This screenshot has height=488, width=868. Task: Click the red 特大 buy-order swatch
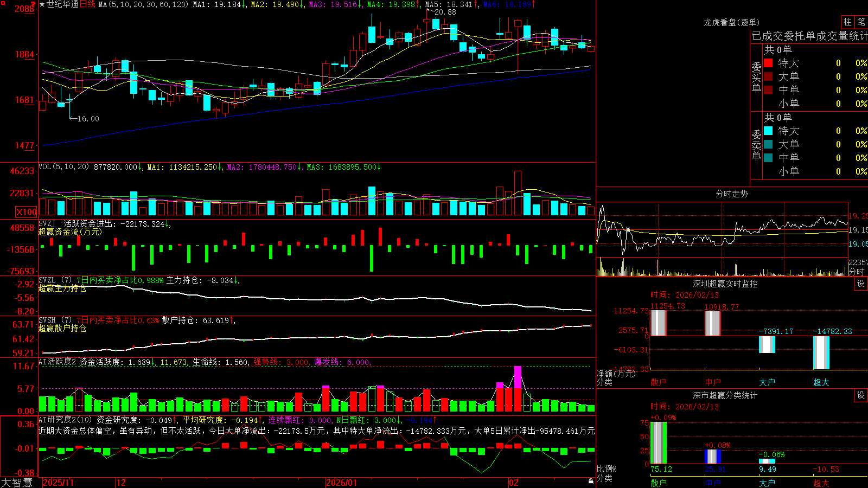coord(768,63)
